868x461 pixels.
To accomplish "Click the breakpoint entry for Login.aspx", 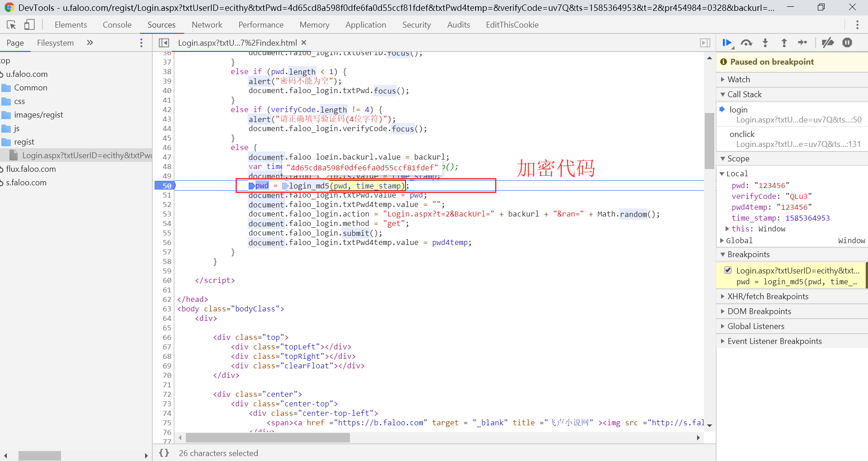I will 792,276.
